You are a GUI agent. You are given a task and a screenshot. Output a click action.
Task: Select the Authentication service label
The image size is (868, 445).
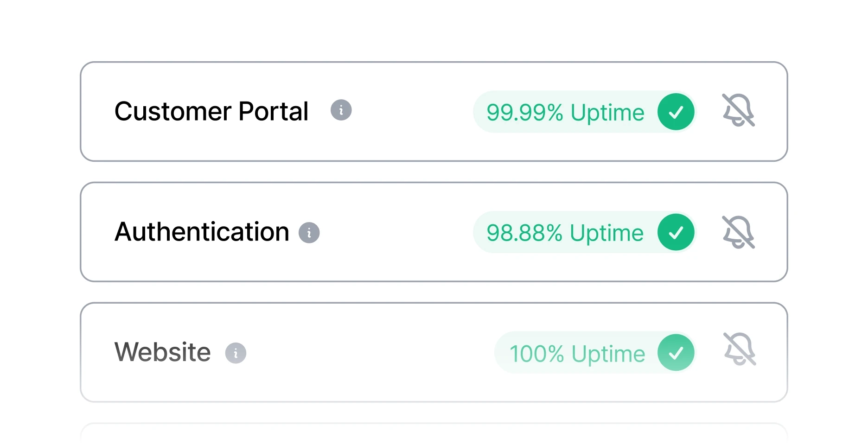(x=202, y=232)
